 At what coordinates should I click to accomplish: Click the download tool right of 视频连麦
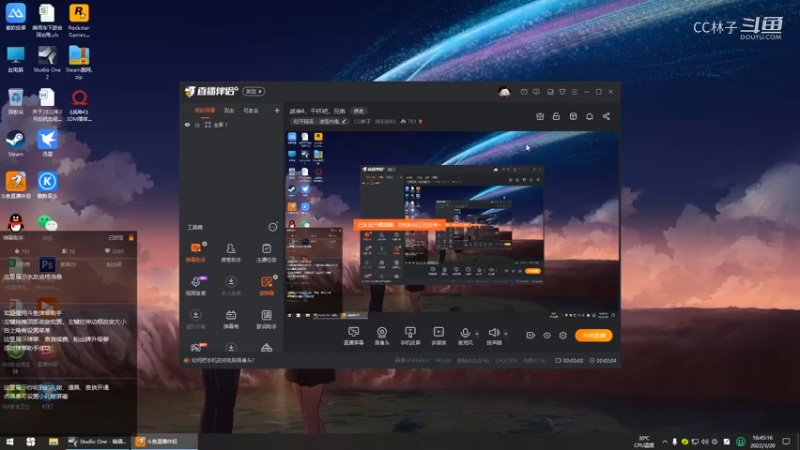point(231,286)
